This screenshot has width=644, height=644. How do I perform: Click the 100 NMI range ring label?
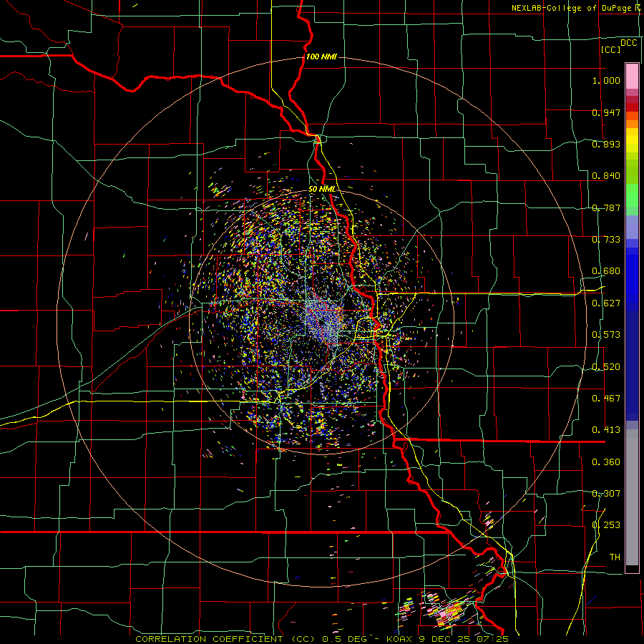pyautogui.click(x=321, y=57)
